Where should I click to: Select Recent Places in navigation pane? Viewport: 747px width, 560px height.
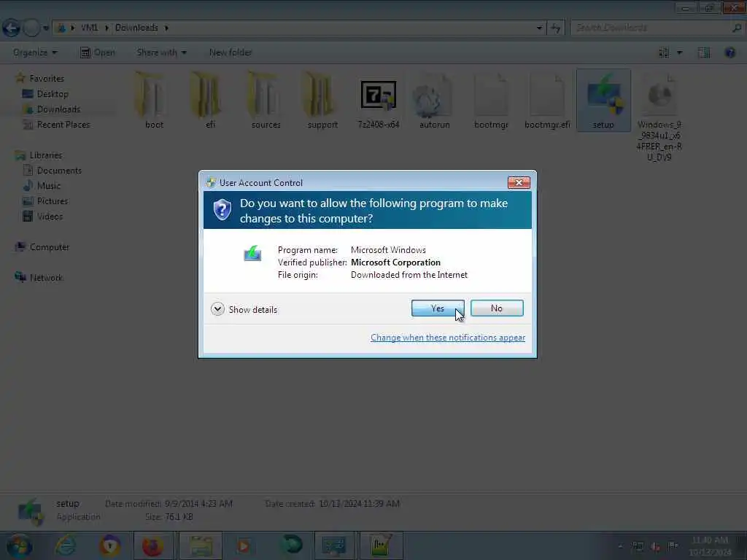pos(63,124)
